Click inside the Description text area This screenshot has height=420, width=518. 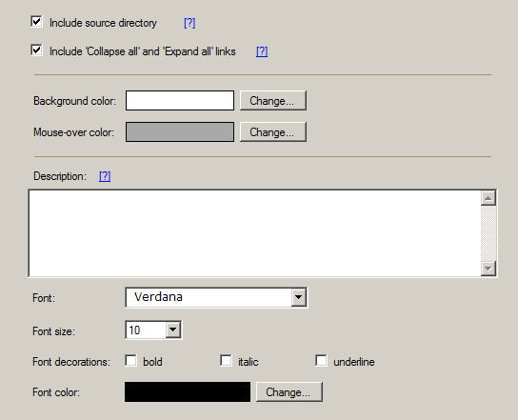click(254, 233)
